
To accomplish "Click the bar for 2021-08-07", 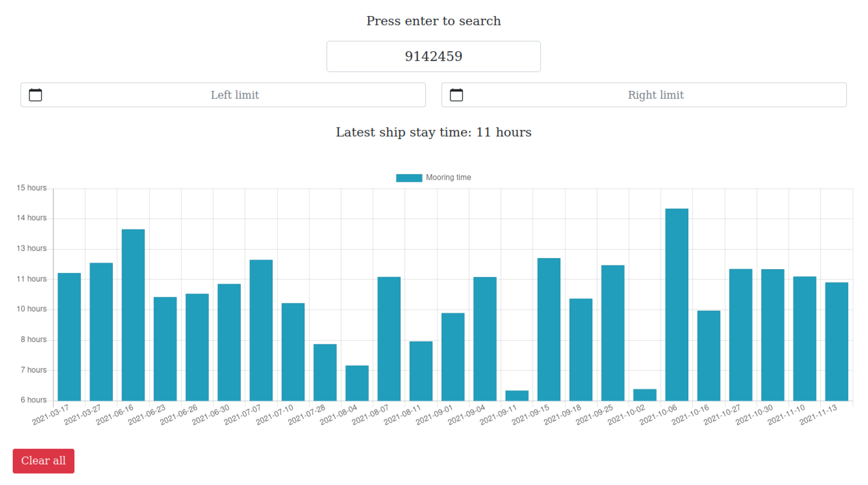I will click(389, 339).
